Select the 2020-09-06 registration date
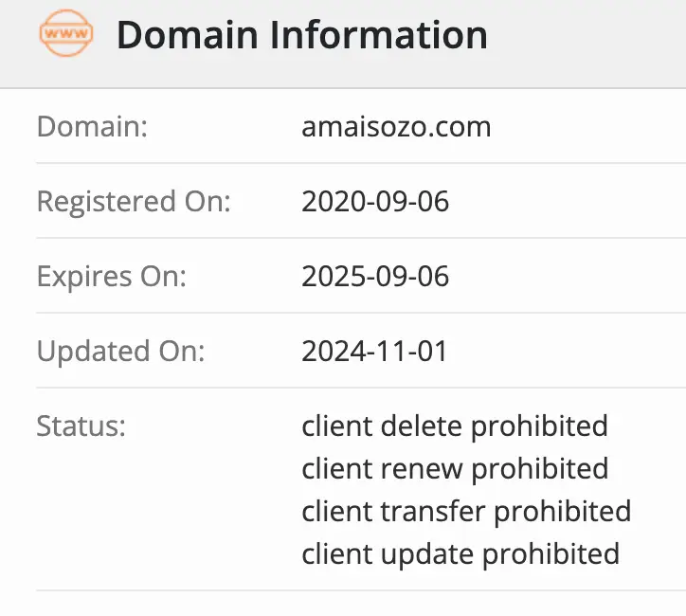The width and height of the screenshot is (686, 616). 375,201
